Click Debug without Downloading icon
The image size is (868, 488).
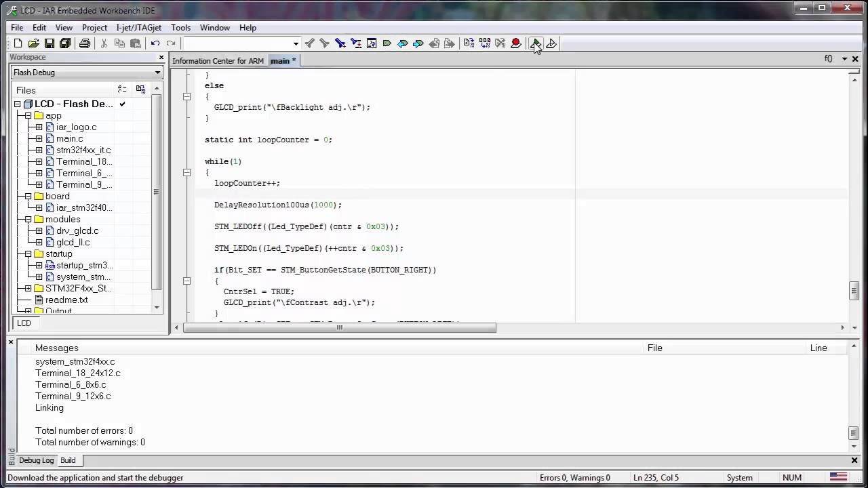pyautogui.click(x=551, y=43)
